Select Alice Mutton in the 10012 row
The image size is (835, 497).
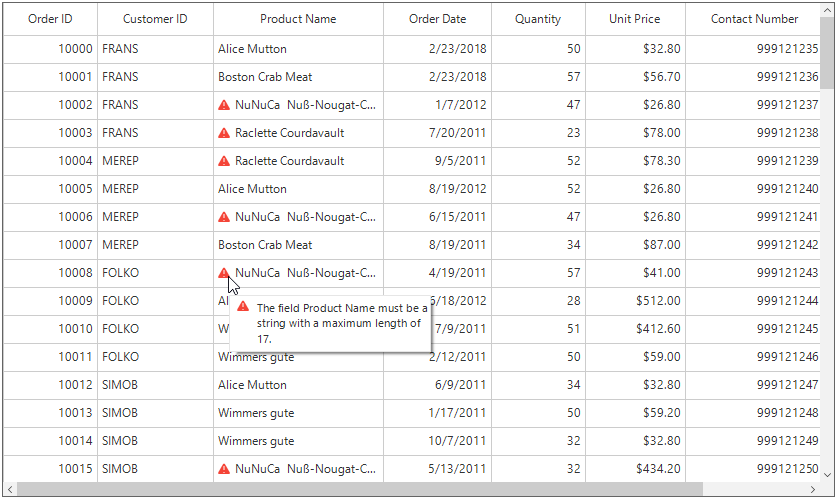click(298, 385)
